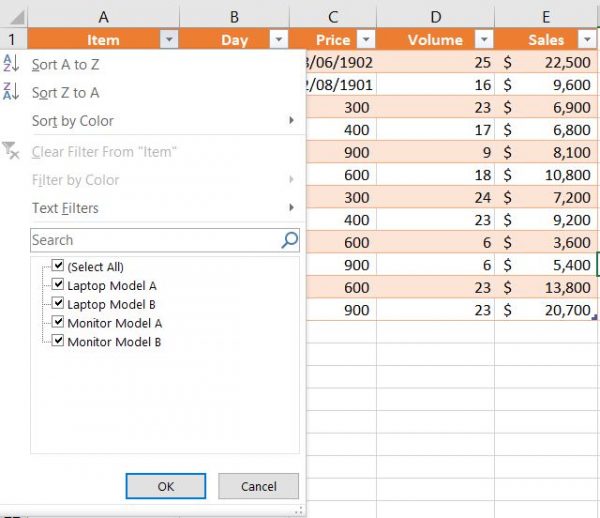The image size is (600, 518).
Task: Click the Clear Filter funnel icon
Action: coord(10,150)
